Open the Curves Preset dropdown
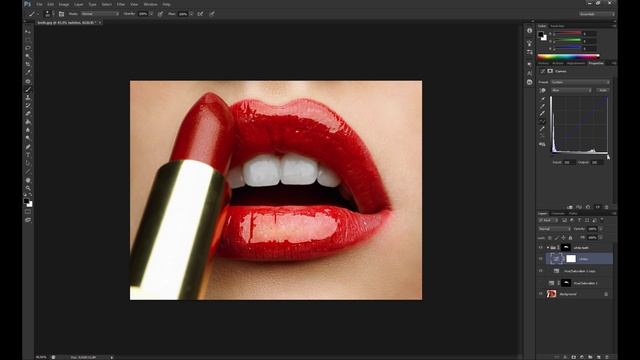This screenshot has width=640, height=360. (580, 82)
